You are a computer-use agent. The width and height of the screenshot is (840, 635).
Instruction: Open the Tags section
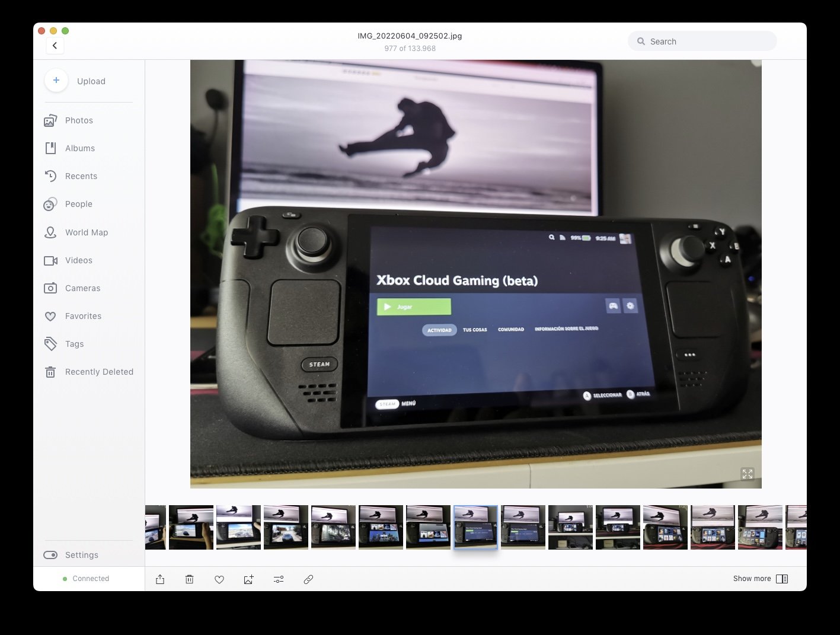click(74, 344)
